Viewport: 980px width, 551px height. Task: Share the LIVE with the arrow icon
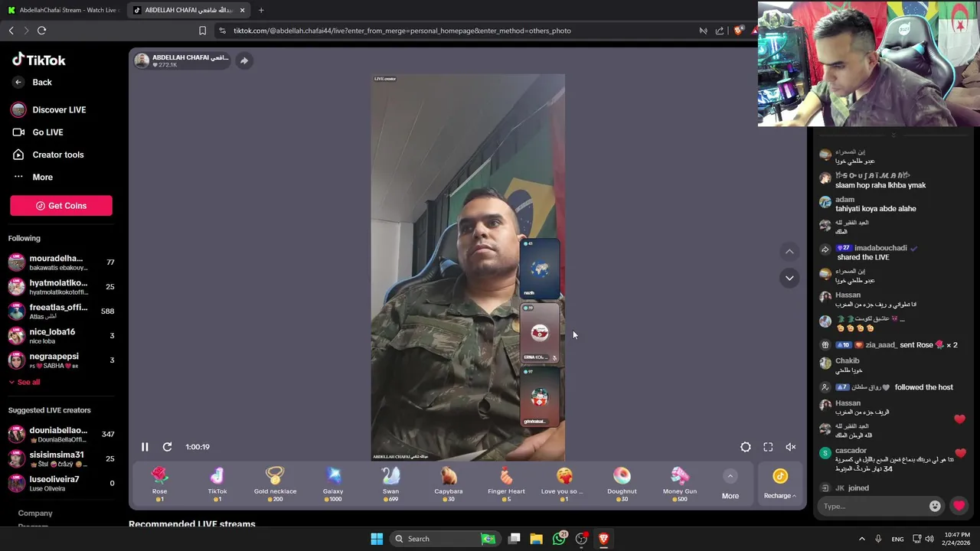tap(243, 60)
